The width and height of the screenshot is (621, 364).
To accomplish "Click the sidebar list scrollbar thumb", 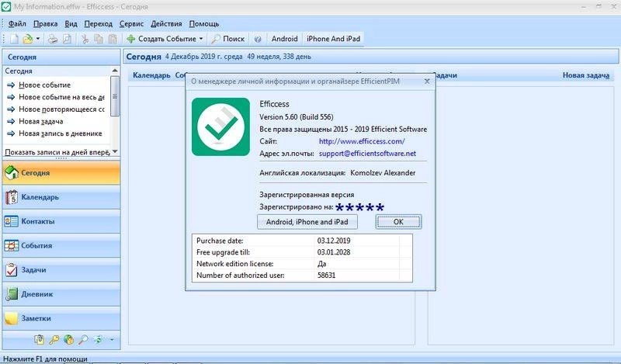I will click(x=115, y=96).
